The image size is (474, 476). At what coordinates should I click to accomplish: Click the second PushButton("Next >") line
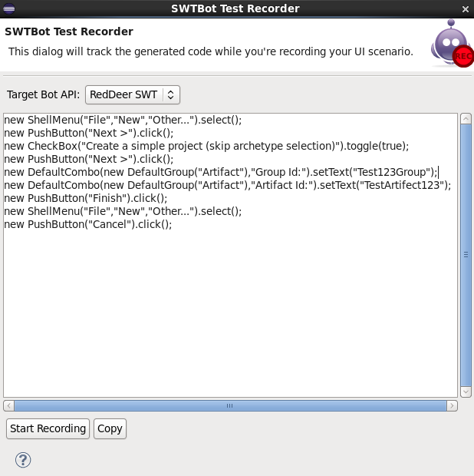[x=88, y=159]
